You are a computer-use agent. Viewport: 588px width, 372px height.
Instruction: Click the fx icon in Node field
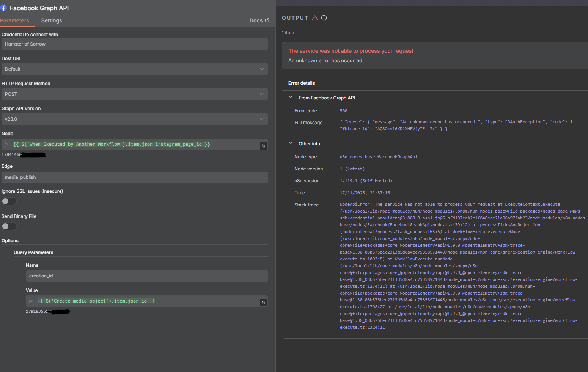pyautogui.click(x=6, y=144)
